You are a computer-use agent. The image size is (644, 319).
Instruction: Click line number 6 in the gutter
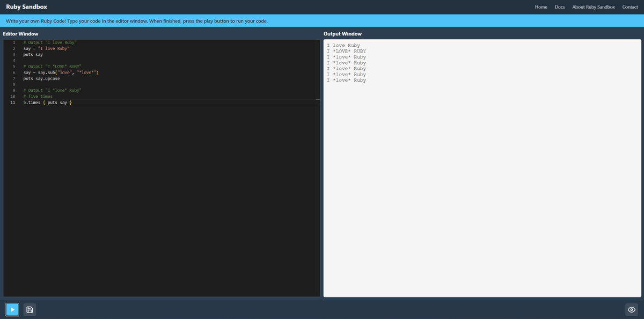(13, 72)
